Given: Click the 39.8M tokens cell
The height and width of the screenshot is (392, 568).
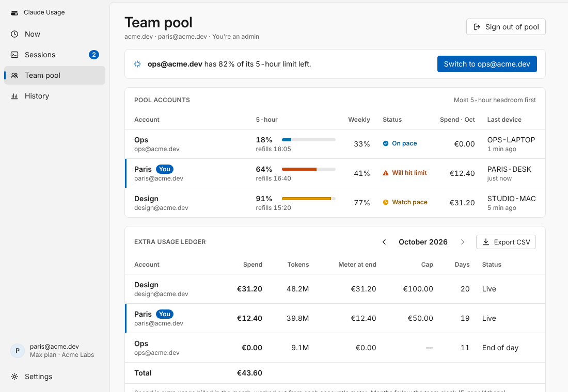Looking at the screenshot, I should [x=298, y=318].
